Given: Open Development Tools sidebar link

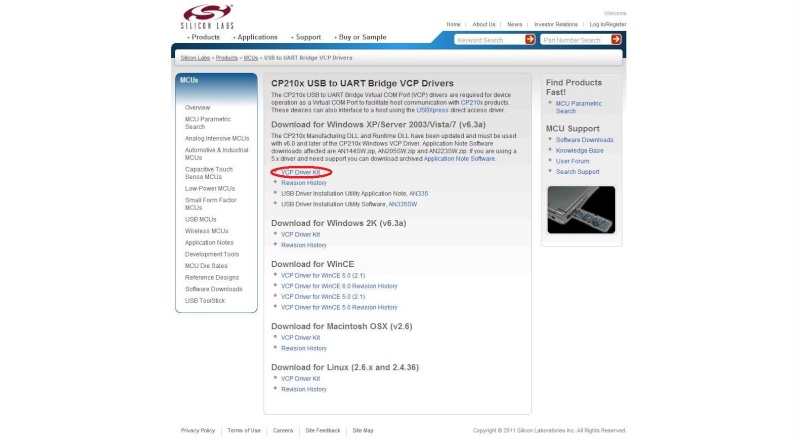Looking at the screenshot, I should (212, 254).
